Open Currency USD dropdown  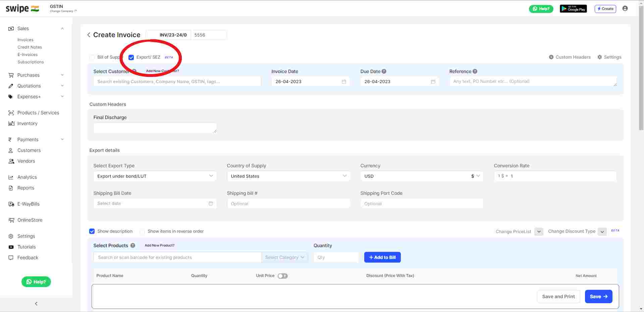[x=422, y=176]
